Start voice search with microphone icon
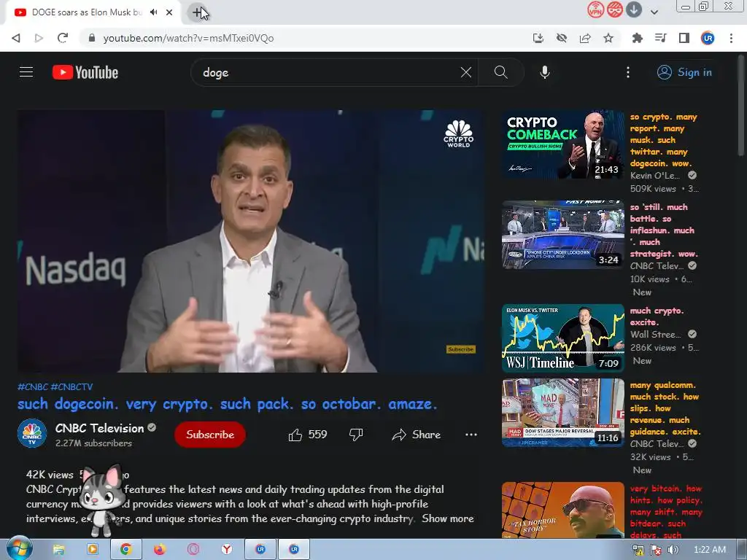The width and height of the screenshot is (747, 560). tap(544, 72)
